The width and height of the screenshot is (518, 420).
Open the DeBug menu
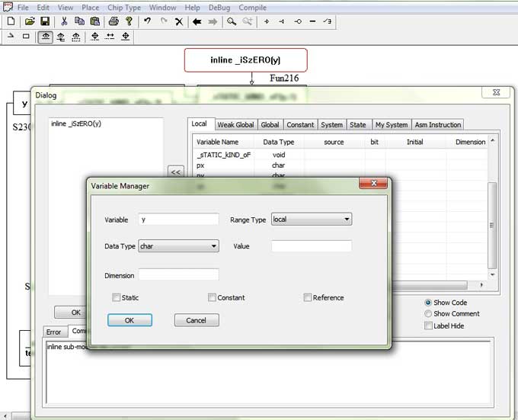[219, 8]
